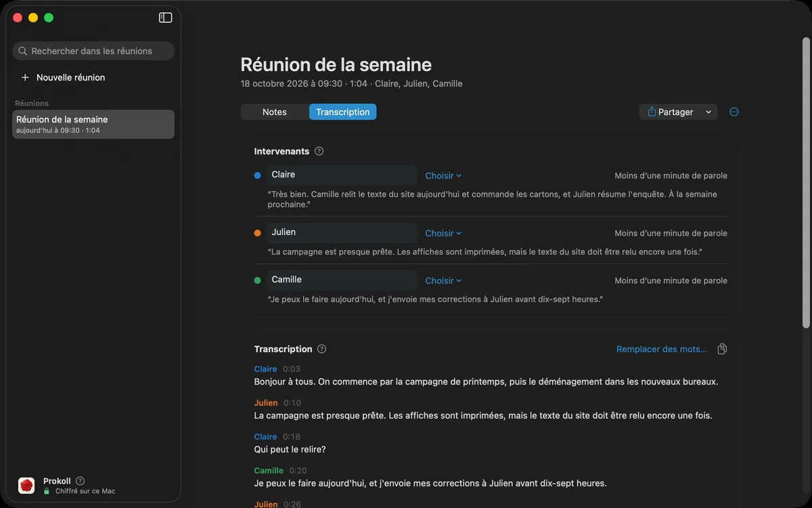Viewport: 812px width, 508px height.
Task: Click the 0:20 timestamp
Action: click(298, 471)
